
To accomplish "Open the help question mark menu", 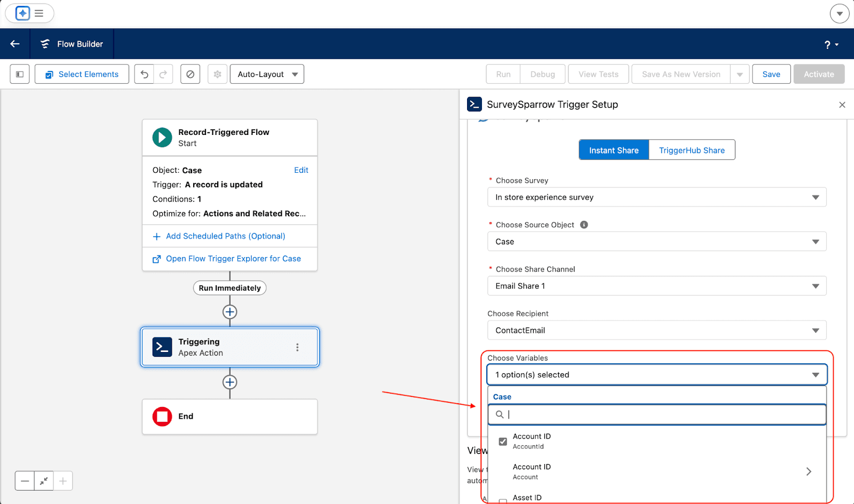I will click(x=831, y=45).
